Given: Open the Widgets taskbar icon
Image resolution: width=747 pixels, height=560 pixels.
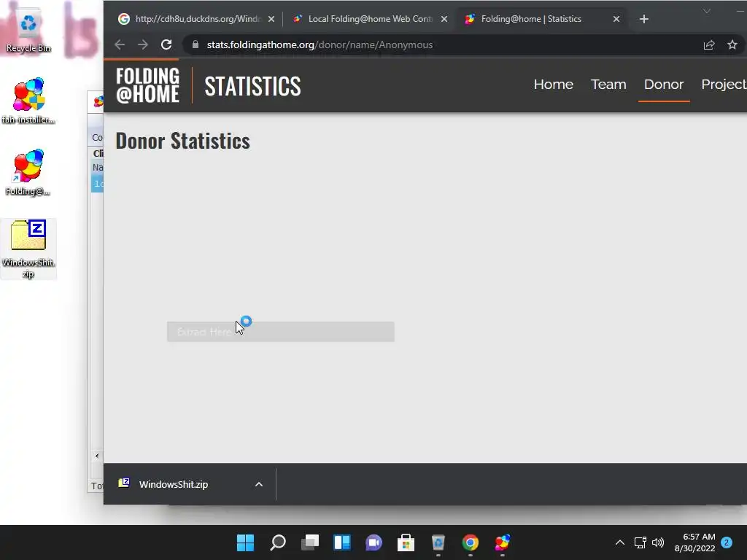Looking at the screenshot, I should [x=342, y=542].
